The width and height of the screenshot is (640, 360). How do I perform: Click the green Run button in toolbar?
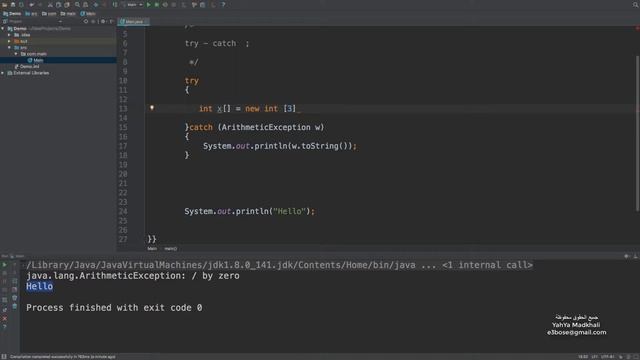149,4
